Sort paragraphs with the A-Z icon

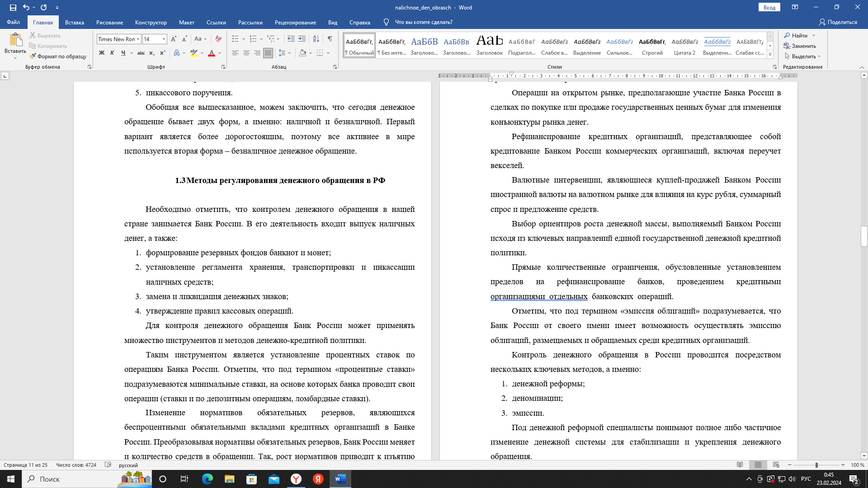pyautogui.click(x=316, y=39)
